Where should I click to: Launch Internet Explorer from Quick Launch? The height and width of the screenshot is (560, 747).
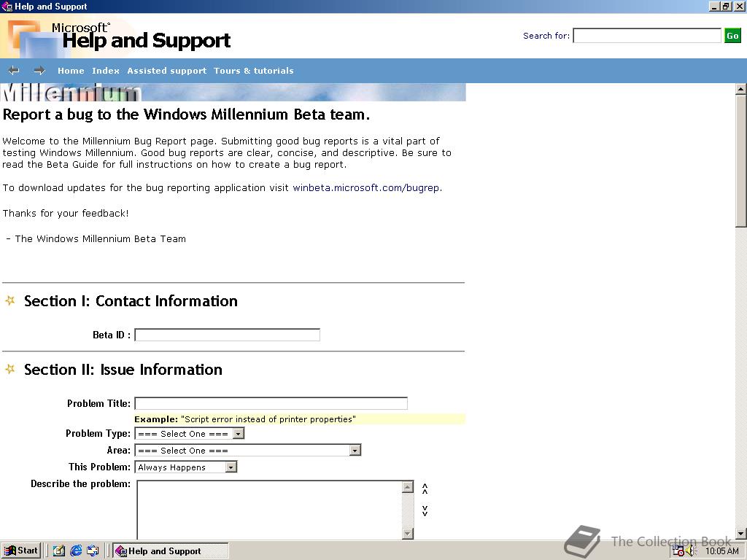coord(76,551)
